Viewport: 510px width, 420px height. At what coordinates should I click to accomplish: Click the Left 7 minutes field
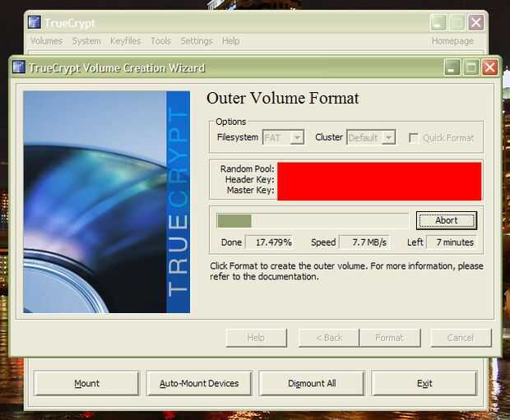(x=451, y=242)
